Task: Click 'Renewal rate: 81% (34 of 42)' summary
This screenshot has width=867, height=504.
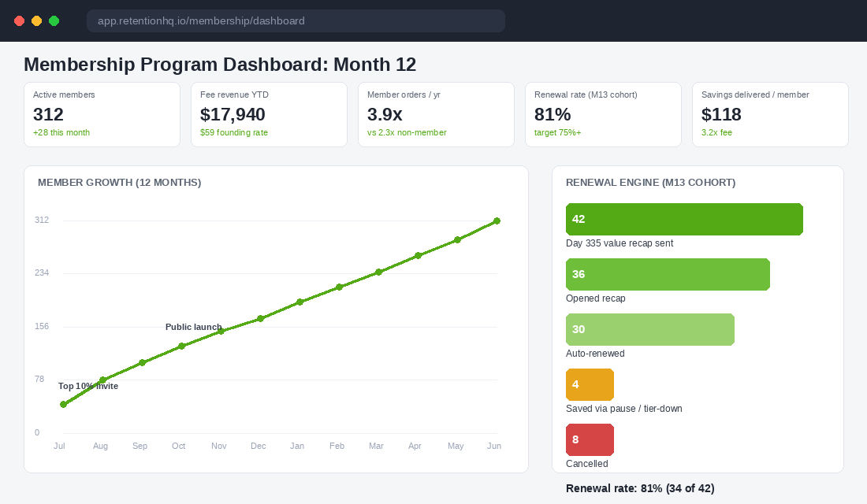Action: [x=640, y=488]
